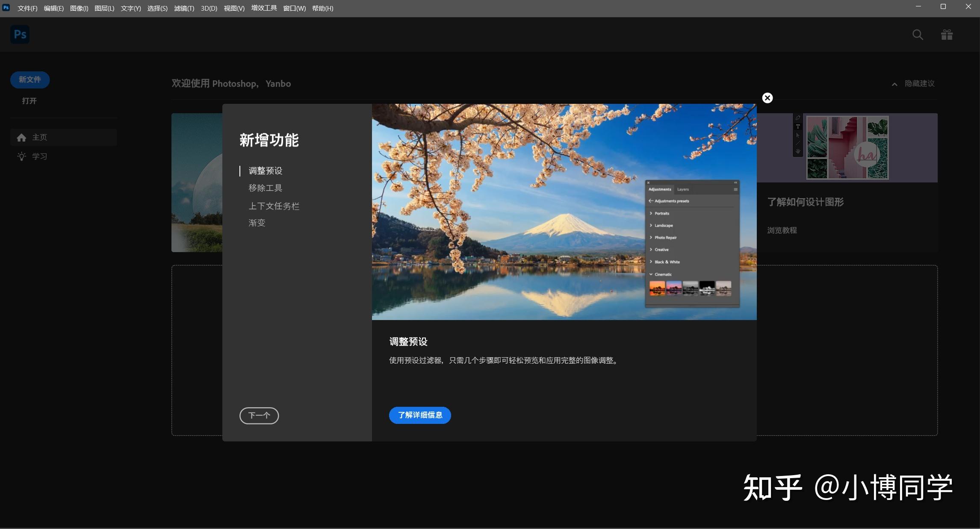Select 渐变 feature in the list

tap(257, 223)
